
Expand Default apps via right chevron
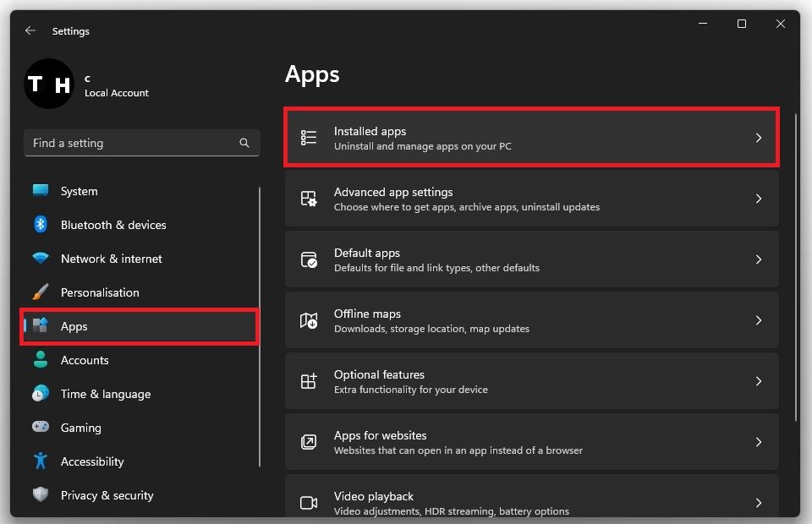click(759, 259)
